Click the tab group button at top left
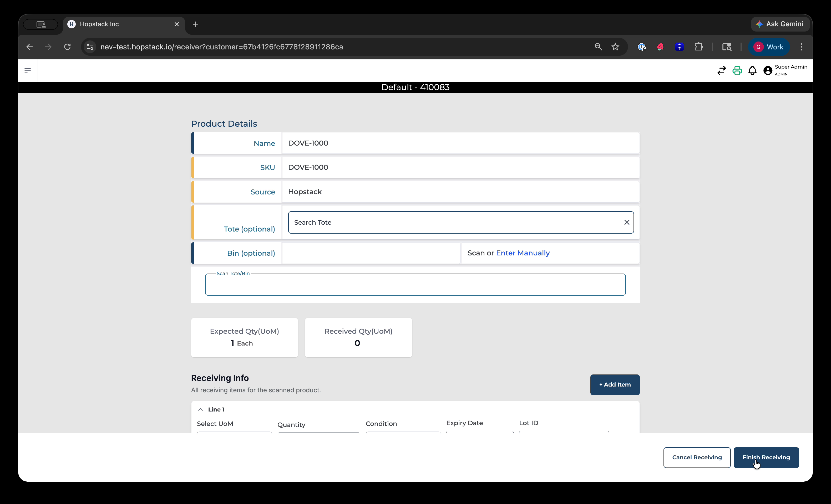 [41, 24]
